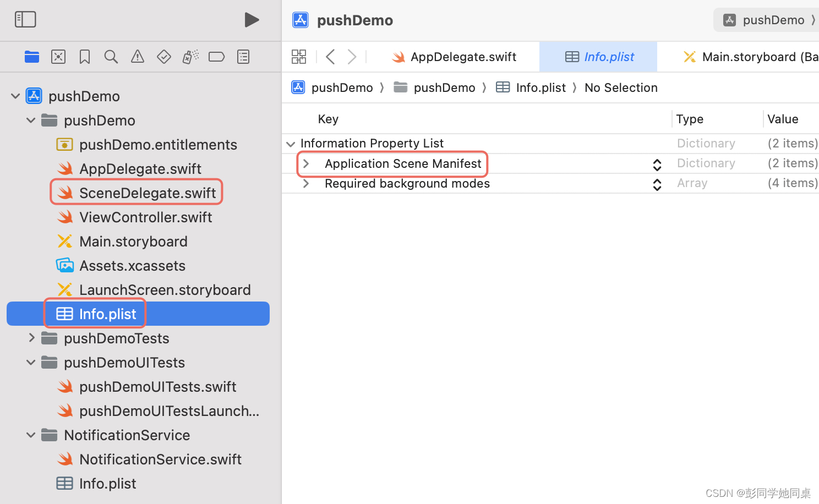This screenshot has height=504, width=819.
Task: Click Dictionary type of Application Scene Manifest
Action: point(706,163)
